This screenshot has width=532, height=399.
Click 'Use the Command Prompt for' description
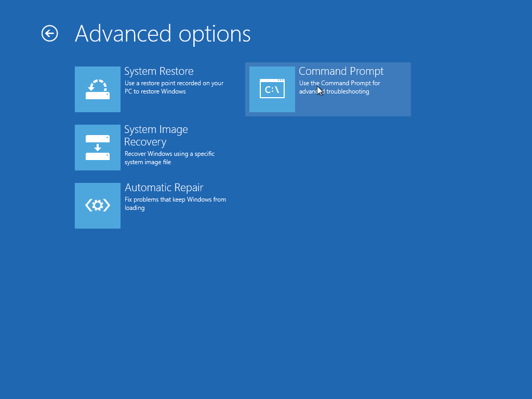339,83
